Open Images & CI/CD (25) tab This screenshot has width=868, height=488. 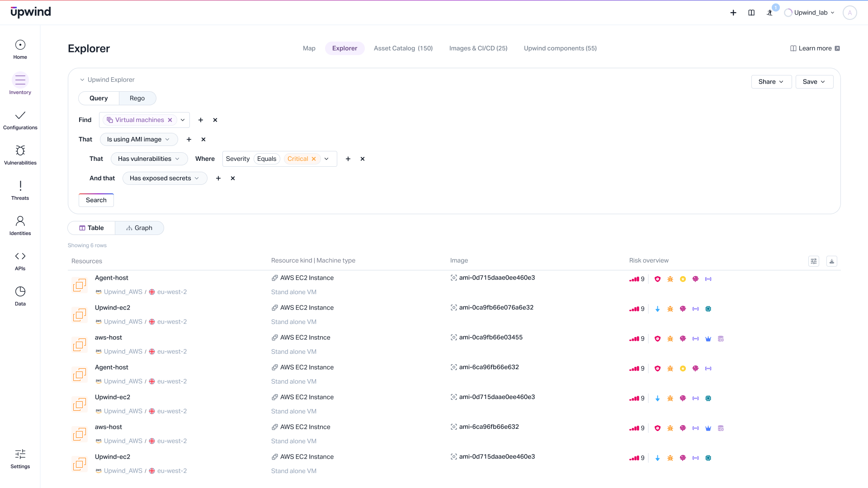pyautogui.click(x=478, y=48)
